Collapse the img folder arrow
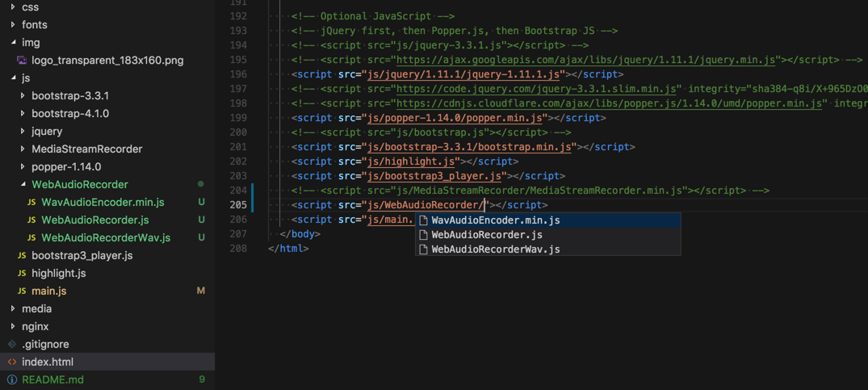This screenshot has width=868, height=390. 12,43
